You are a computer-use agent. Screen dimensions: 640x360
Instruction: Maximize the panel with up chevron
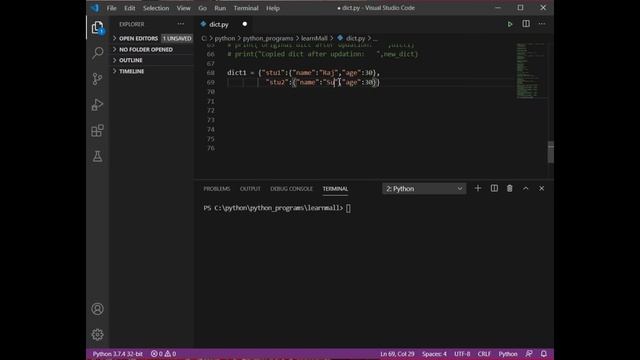click(x=526, y=189)
